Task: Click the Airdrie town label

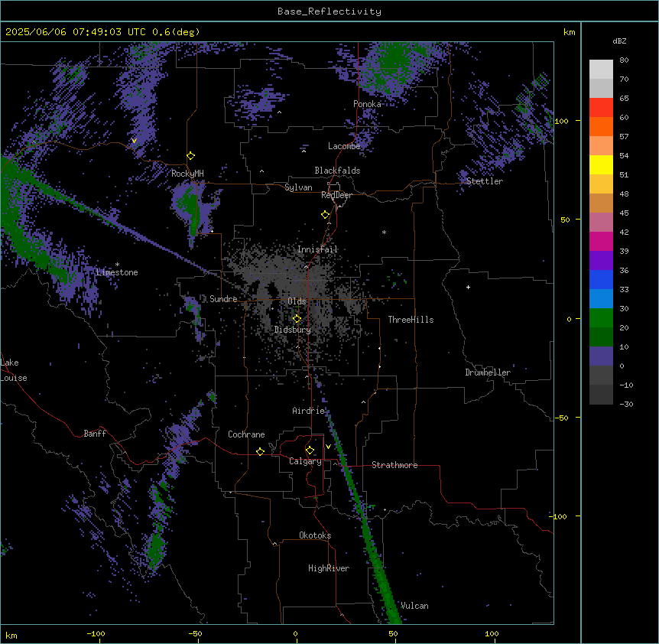Action: pyautogui.click(x=309, y=411)
